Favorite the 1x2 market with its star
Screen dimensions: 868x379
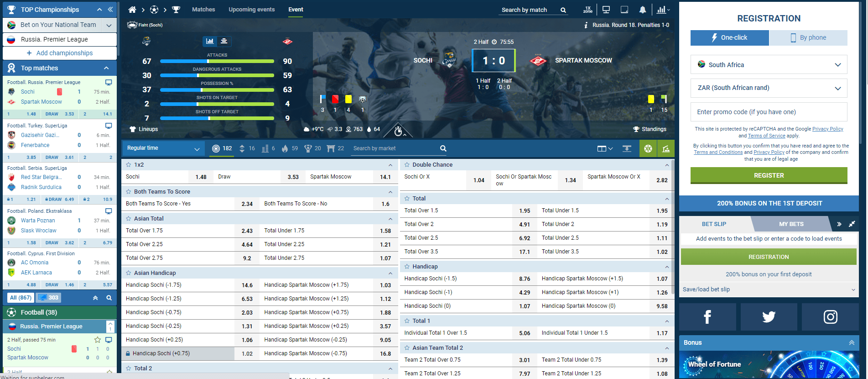click(x=129, y=165)
